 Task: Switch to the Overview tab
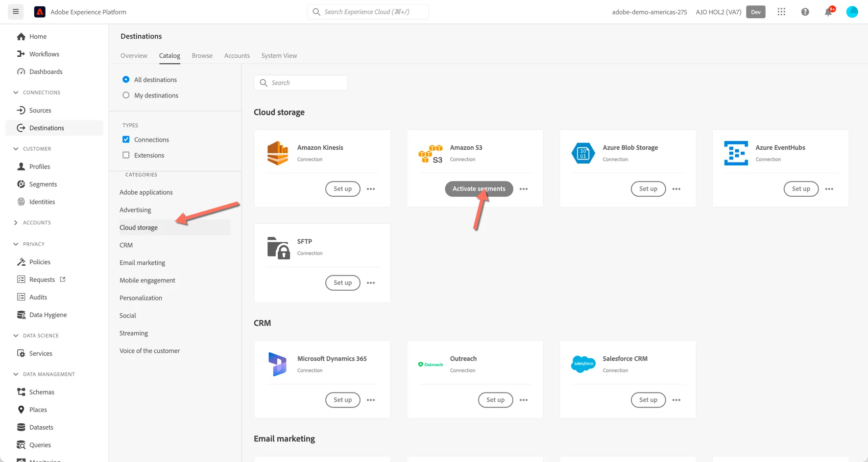[x=134, y=56]
